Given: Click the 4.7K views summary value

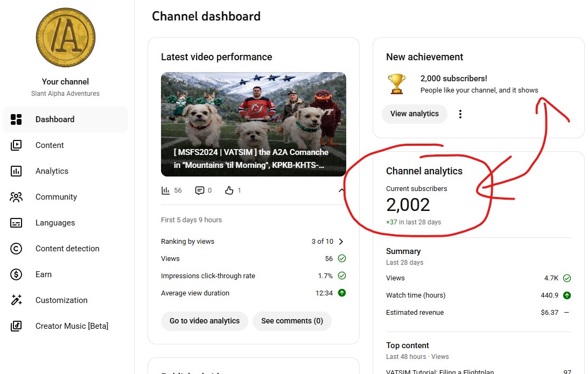Looking at the screenshot, I should (x=551, y=278).
